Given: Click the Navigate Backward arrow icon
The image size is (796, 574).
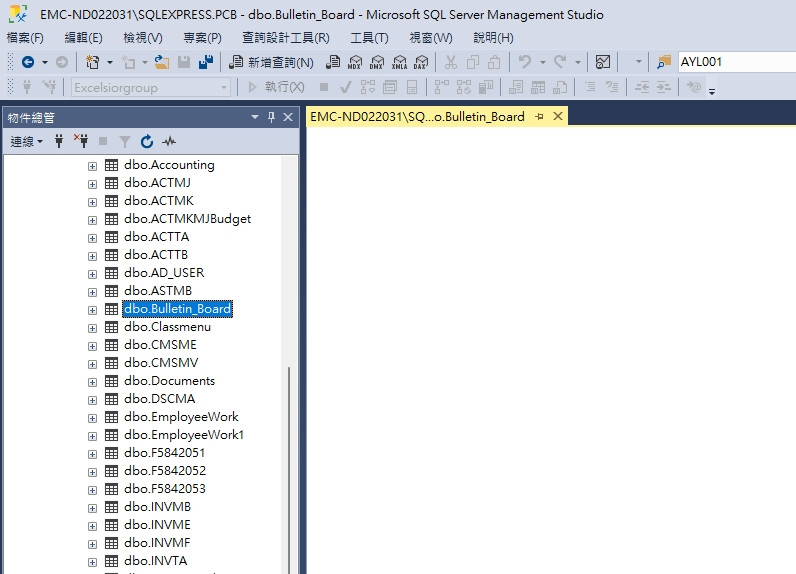Looking at the screenshot, I should (x=28, y=62).
